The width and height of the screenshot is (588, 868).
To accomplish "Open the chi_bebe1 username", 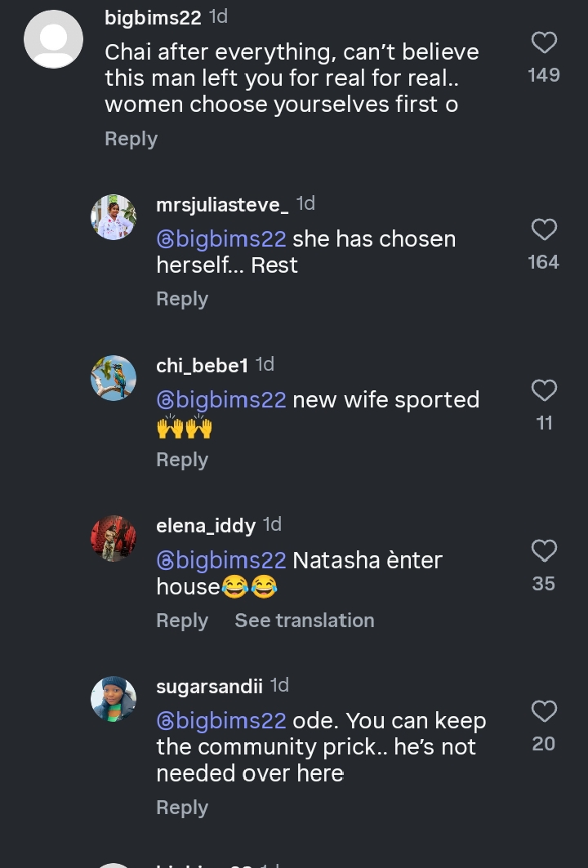I will click(x=202, y=365).
